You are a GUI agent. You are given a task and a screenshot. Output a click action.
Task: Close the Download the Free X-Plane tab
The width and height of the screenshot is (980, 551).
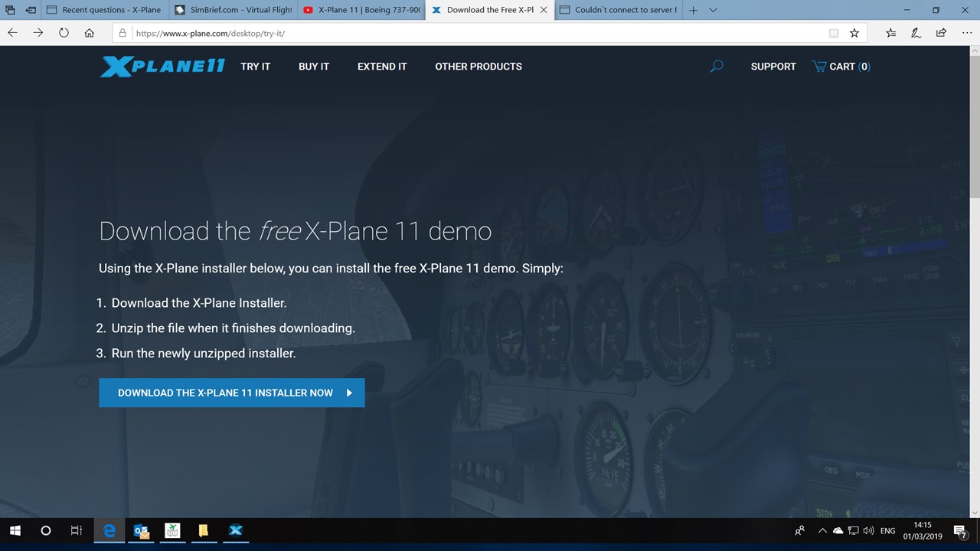[544, 10]
